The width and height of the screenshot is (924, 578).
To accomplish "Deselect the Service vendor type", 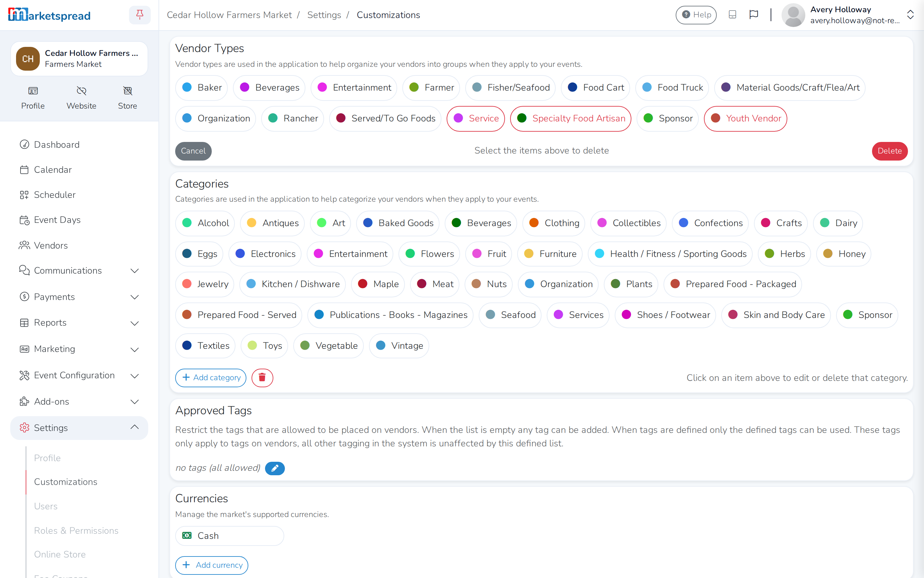I will [475, 118].
